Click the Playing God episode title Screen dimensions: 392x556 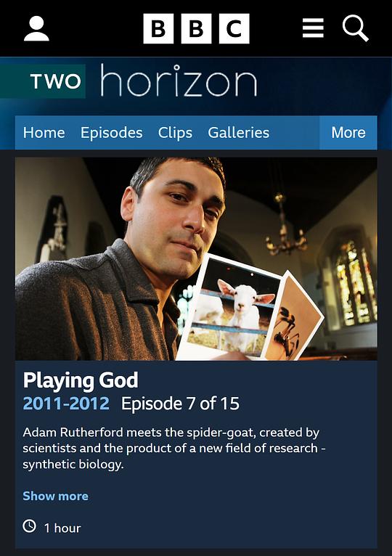(81, 380)
